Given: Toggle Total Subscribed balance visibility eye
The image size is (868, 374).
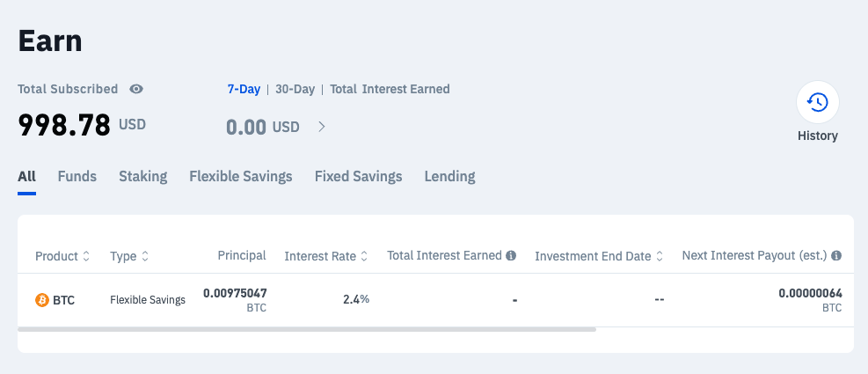Looking at the screenshot, I should (x=136, y=89).
